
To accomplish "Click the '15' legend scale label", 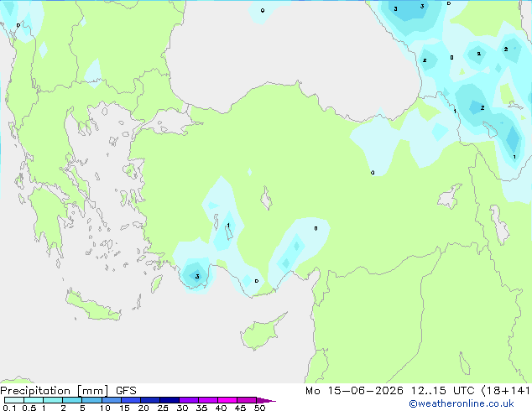I will (x=124, y=408).
